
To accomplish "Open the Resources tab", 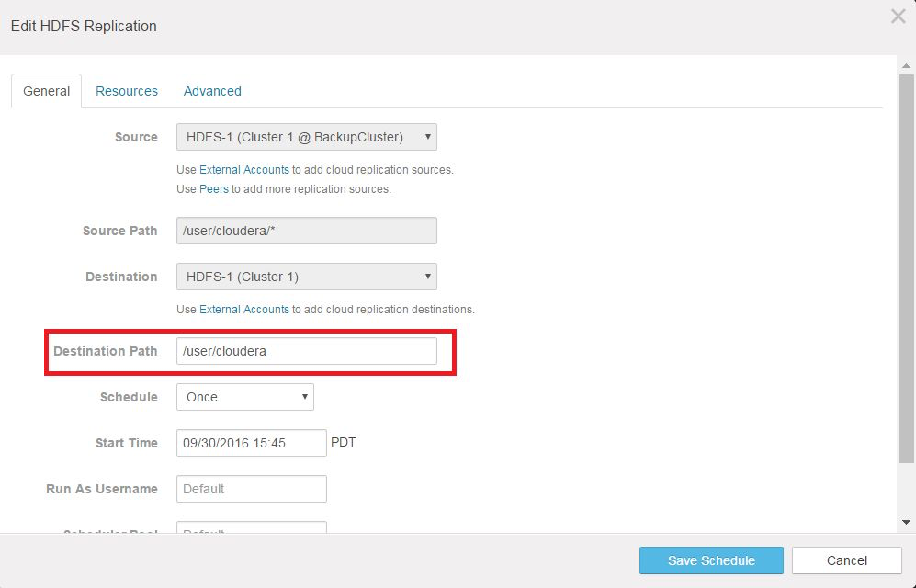I will (x=127, y=91).
